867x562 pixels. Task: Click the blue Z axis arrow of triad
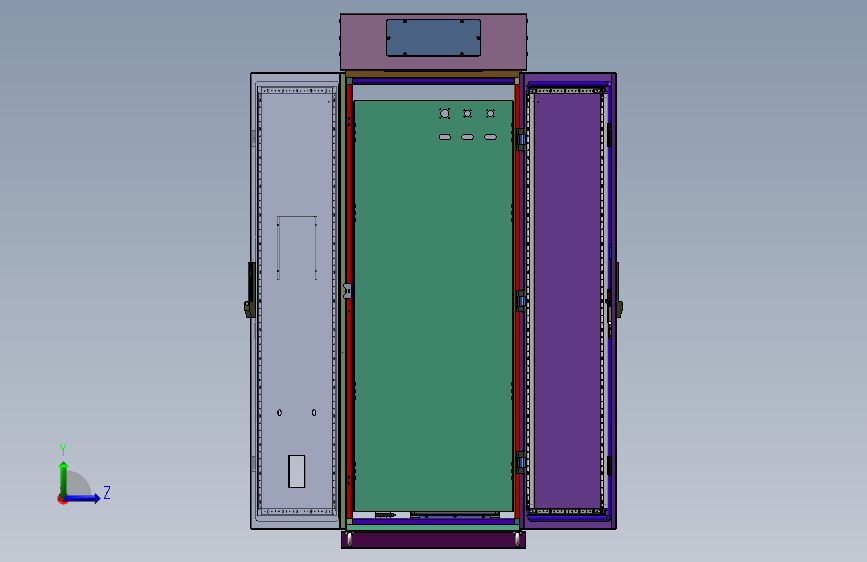(83, 498)
